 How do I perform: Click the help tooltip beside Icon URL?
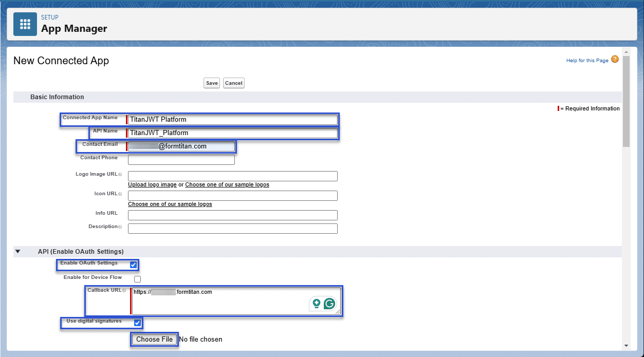(x=119, y=194)
